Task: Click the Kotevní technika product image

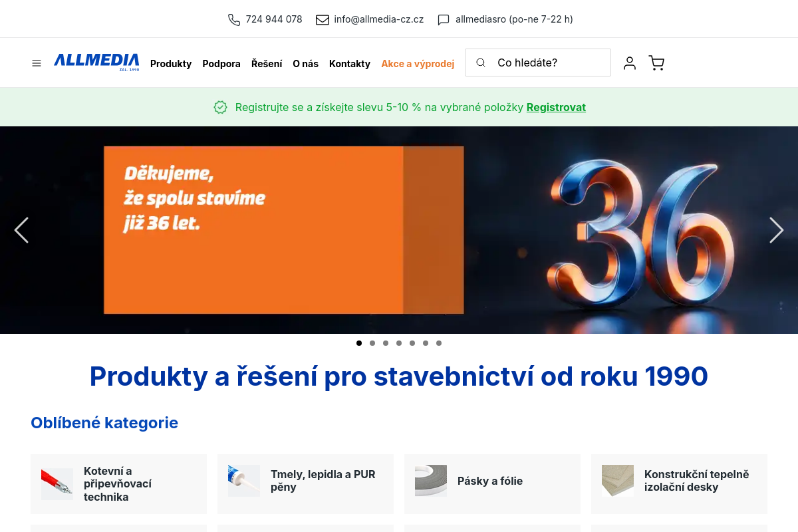Action: pyautogui.click(x=57, y=484)
